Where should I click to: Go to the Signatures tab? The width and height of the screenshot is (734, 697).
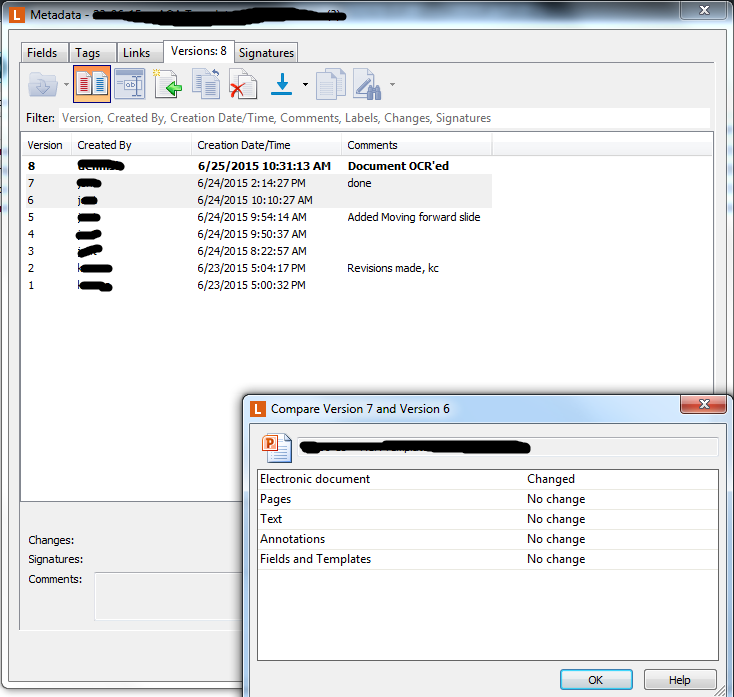click(266, 53)
